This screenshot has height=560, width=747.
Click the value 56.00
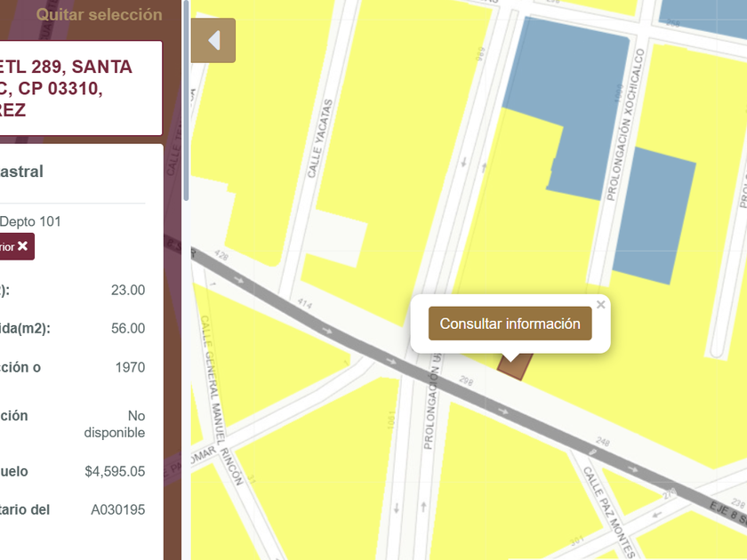pos(128,328)
